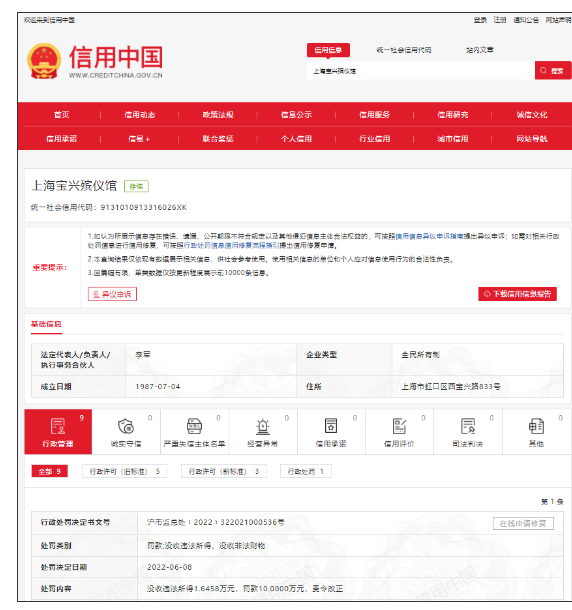Click the 异议申诉 button

pos(112,294)
